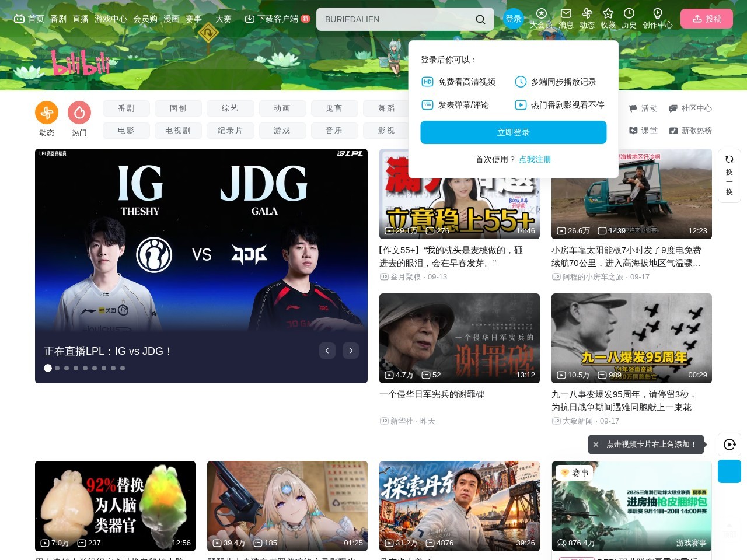Open 进房抽枪皮捆绑包 赛事 thumbnail
This screenshot has width=747, height=560.
tap(631, 506)
